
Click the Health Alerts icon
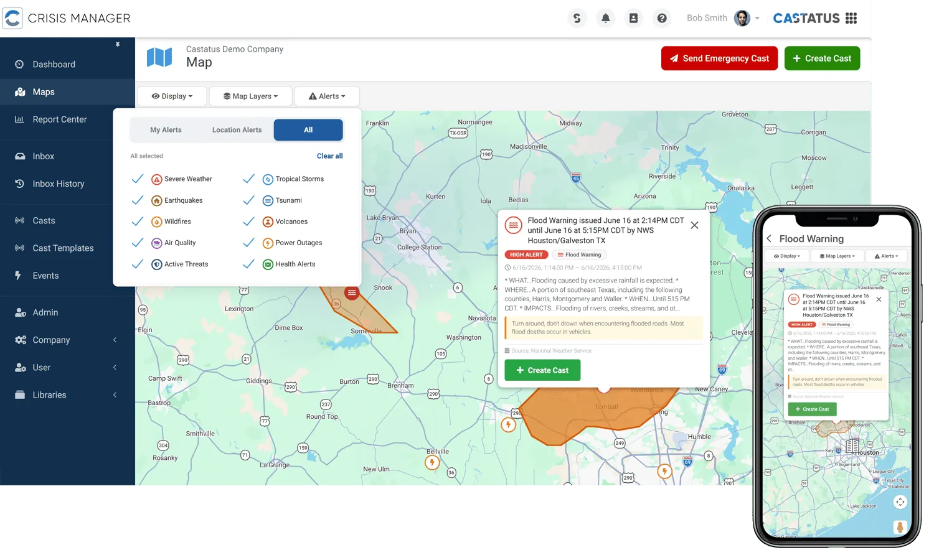268,264
